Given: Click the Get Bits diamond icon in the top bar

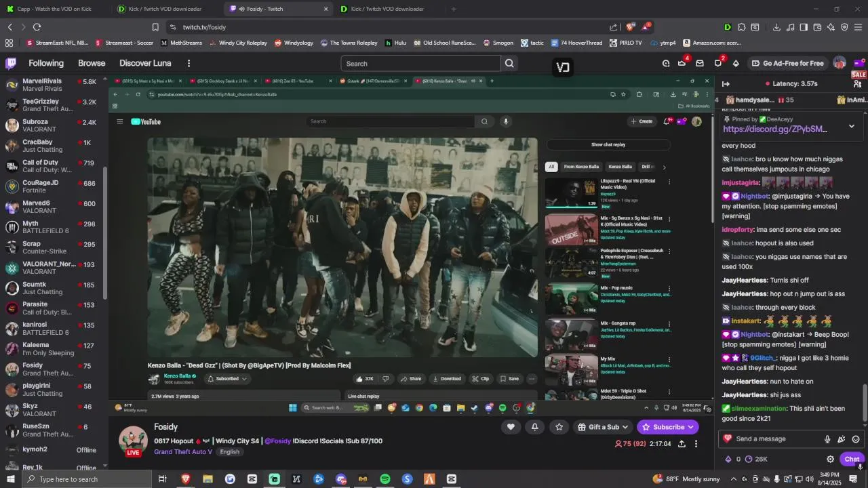Looking at the screenshot, I should click(736, 63).
